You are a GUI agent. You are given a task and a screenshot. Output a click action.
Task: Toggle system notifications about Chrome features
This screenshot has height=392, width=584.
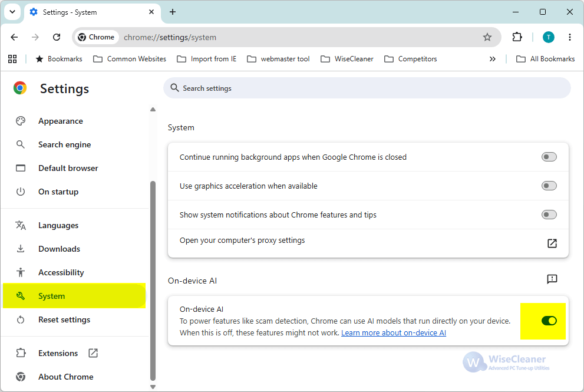point(549,215)
